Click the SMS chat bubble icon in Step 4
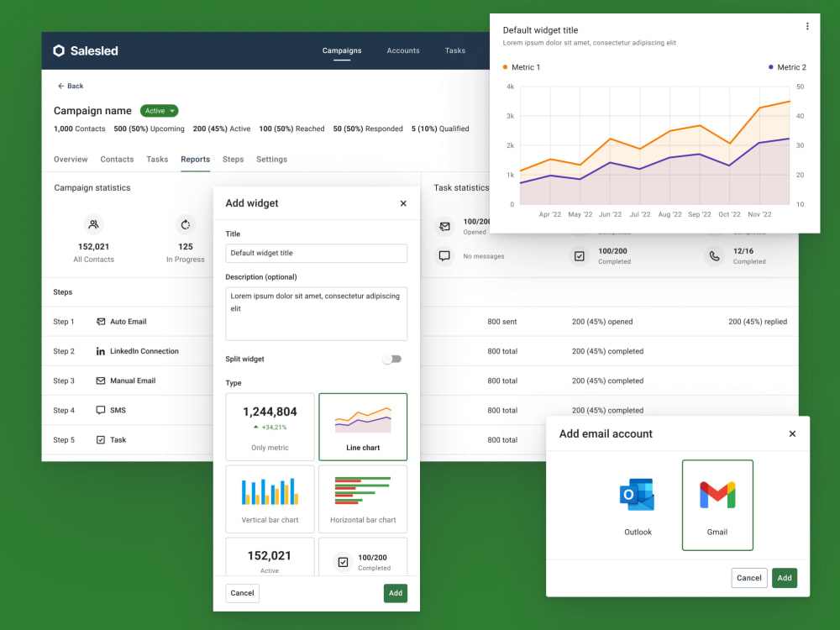The width and height of the screenshot is (840, 630). (100, 410)
